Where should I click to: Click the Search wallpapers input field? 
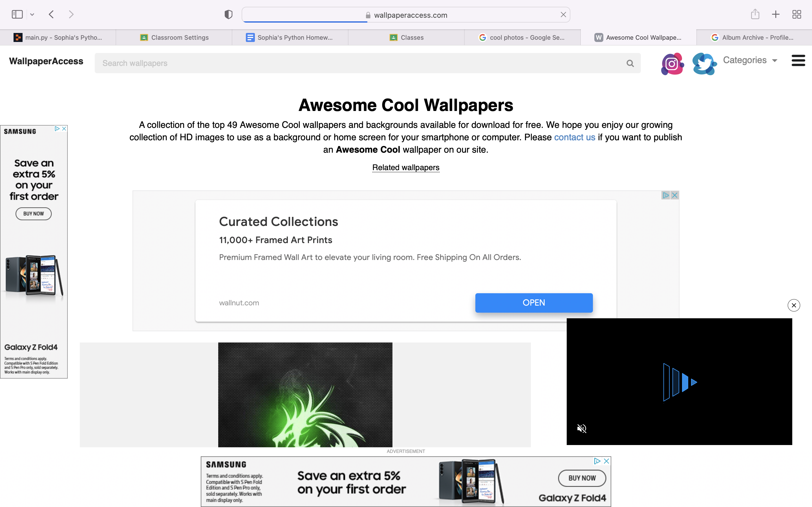pyautogui.click(x=359, y=63)
